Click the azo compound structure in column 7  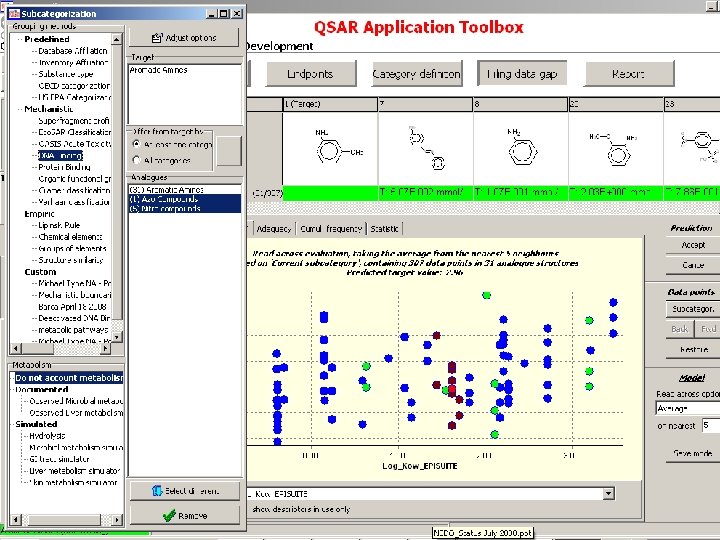coord(425,149)
